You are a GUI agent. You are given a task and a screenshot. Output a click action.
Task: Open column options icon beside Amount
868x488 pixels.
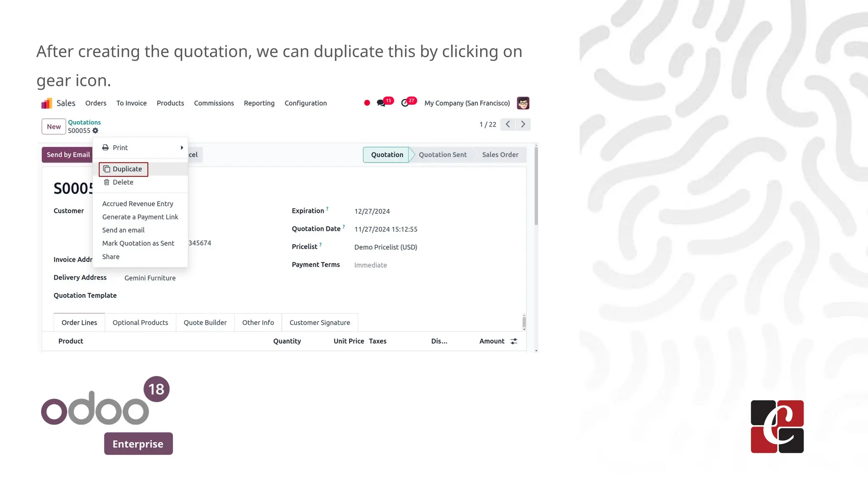[x=514, y=341]
